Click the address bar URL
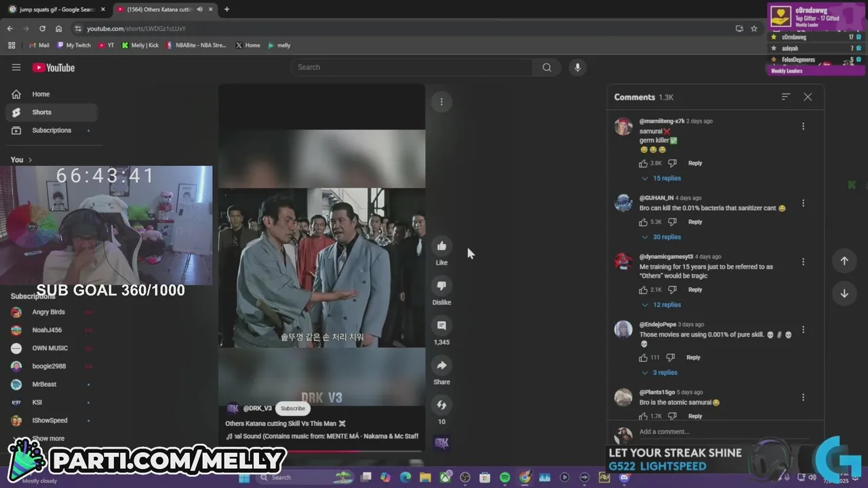 click(x=136, y=28)
